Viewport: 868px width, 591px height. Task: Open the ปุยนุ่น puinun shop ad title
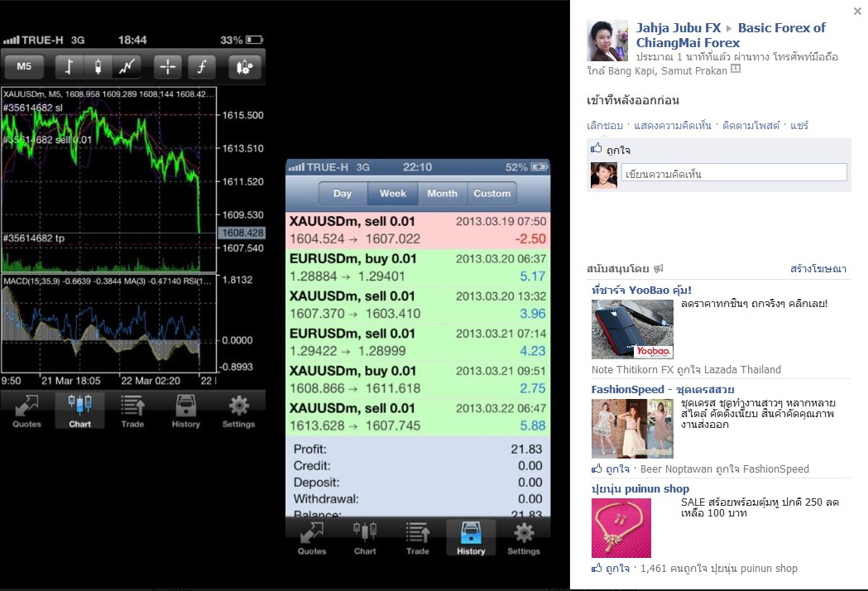(x=640, y=488)
